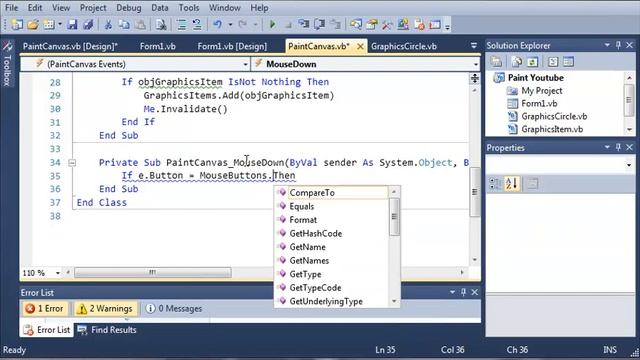Click the Open File folder icon

click(x=33, y=25)
